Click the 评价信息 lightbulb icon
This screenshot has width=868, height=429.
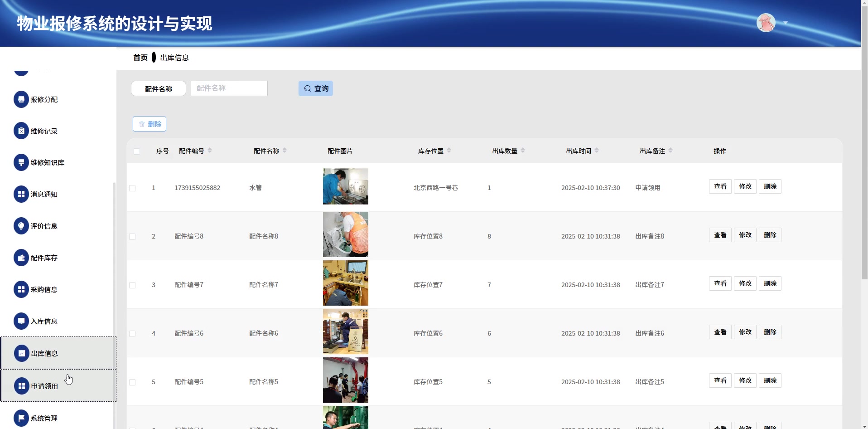tap(21, 226)
